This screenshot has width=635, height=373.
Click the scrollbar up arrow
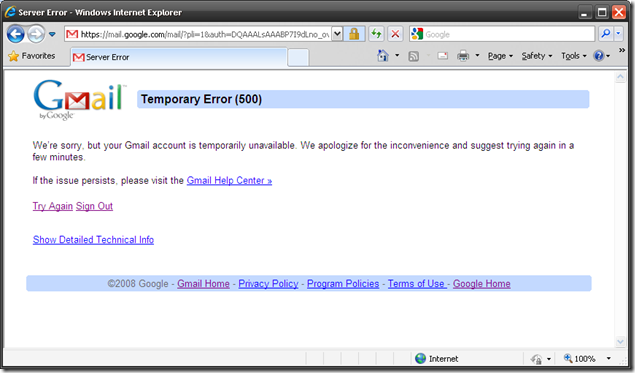(x=620, y=77)
